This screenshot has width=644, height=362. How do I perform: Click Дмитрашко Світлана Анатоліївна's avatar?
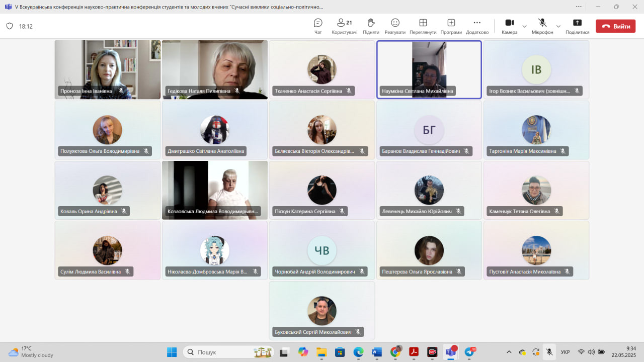coord(215,130)
